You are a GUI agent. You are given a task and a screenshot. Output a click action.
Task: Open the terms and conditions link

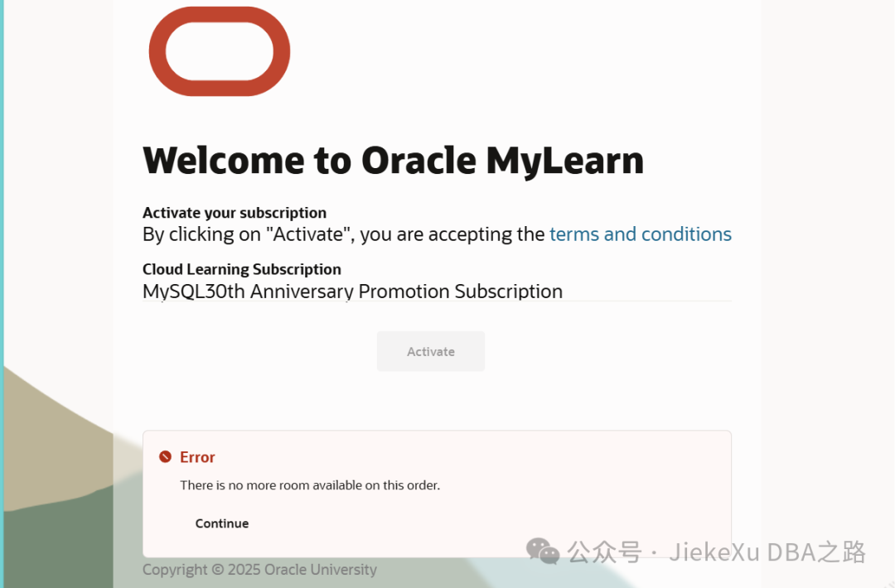(640, 234)
